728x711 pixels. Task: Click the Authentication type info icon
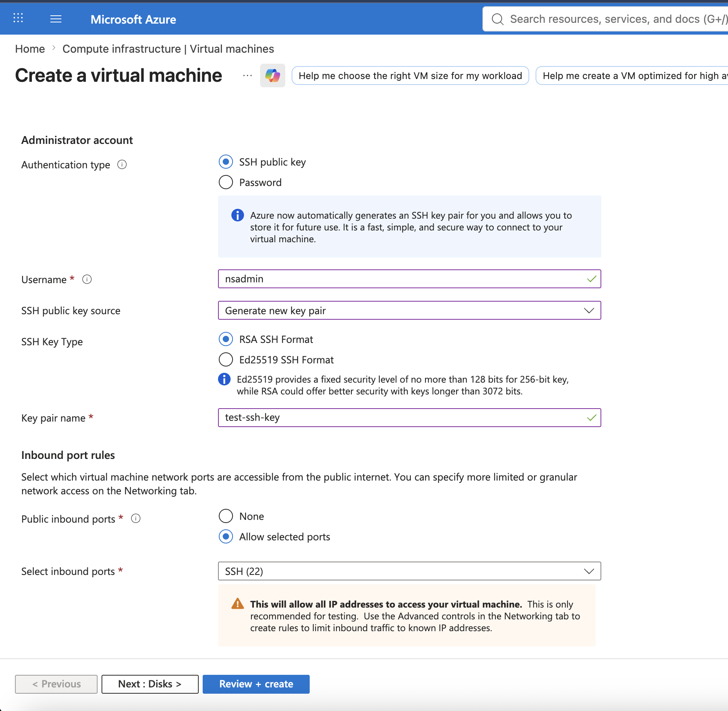(x=122, y=164)
